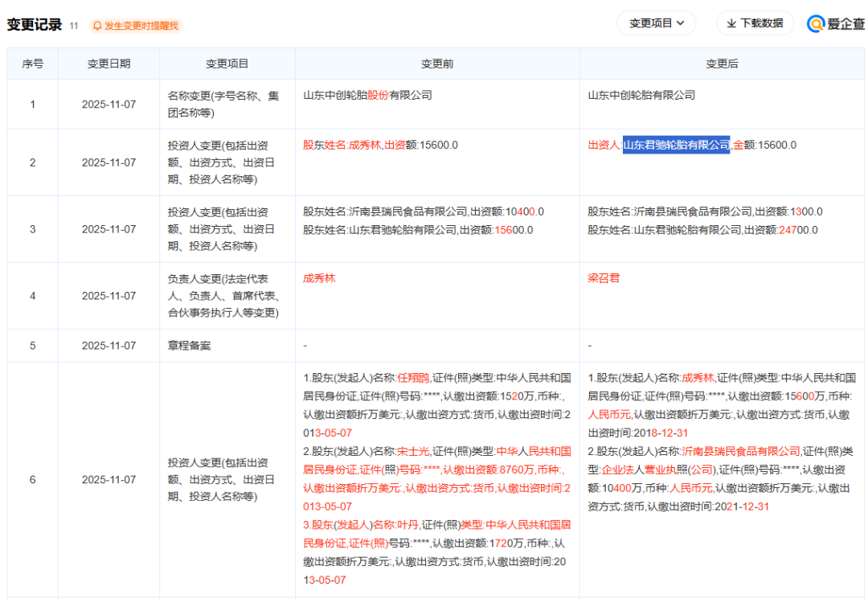Click the bell icon for change alerts
This screenshot has height=599, width=868.
coord(97,26)
